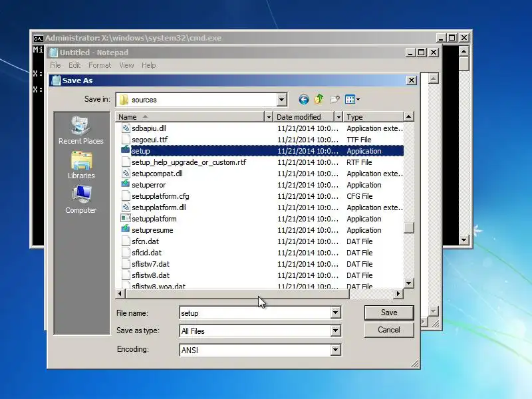This screenshot has width=532, height=399.
Task: Select the setupplatform.dll icon
Action: (126, 207)
